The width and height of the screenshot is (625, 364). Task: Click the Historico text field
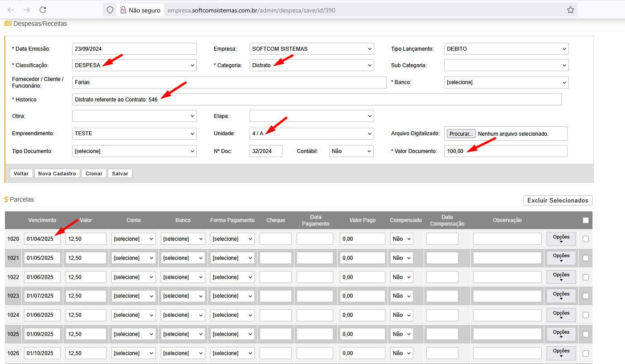point(316,100)
